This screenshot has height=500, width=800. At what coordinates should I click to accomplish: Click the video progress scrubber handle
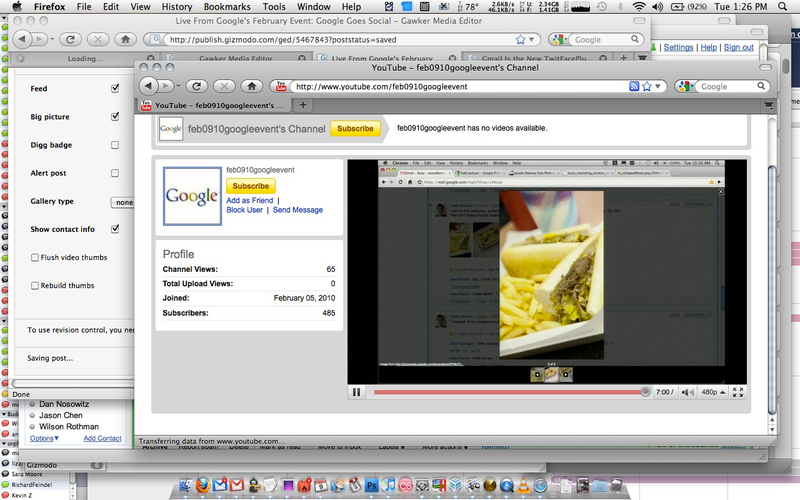pos(645,392)
